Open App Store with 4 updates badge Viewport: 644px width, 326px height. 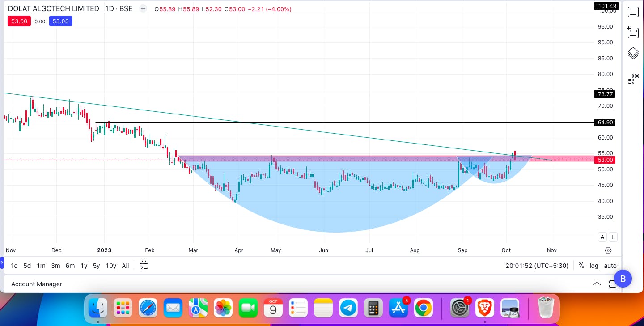pos(398,308)
